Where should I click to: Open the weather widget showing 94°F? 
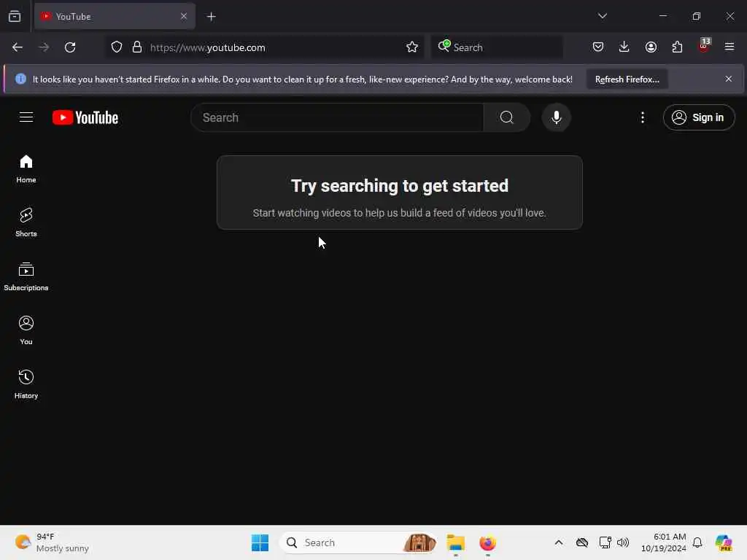click(x=52, y=542)
